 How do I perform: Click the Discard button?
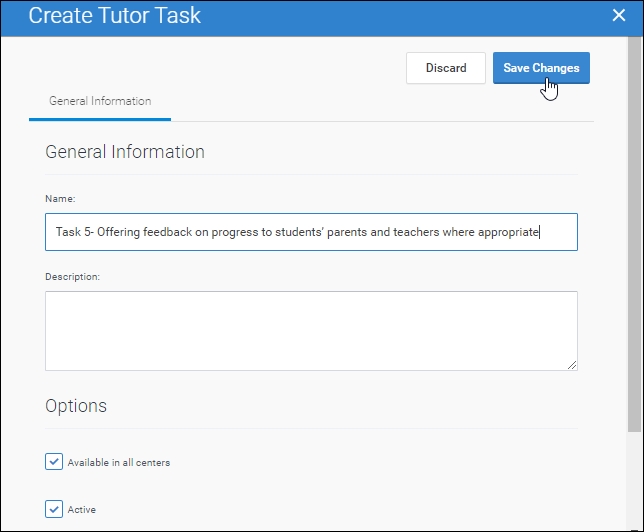click(x=446, y=68)
